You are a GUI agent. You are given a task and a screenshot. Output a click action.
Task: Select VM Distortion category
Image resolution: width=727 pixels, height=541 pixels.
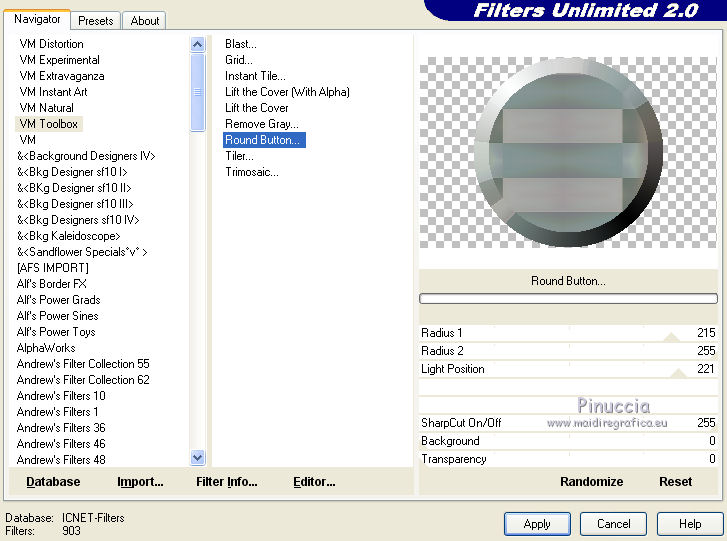(51, 44)
